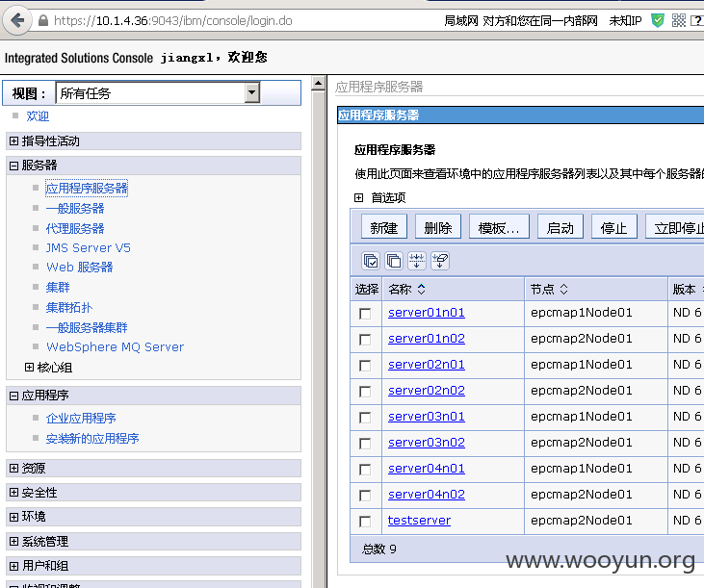Check the box for testserver
Image resolution: width=704 pixels, height=588 pixels.
coord(365,522)
